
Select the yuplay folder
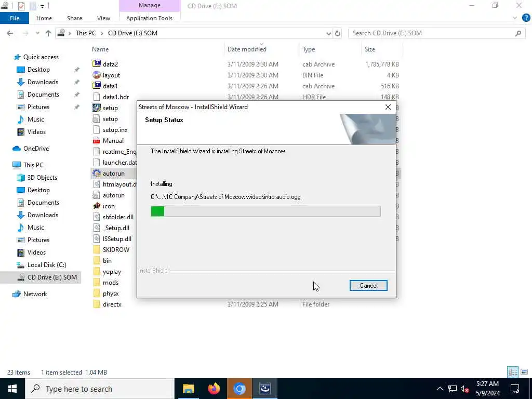(112, 272)
